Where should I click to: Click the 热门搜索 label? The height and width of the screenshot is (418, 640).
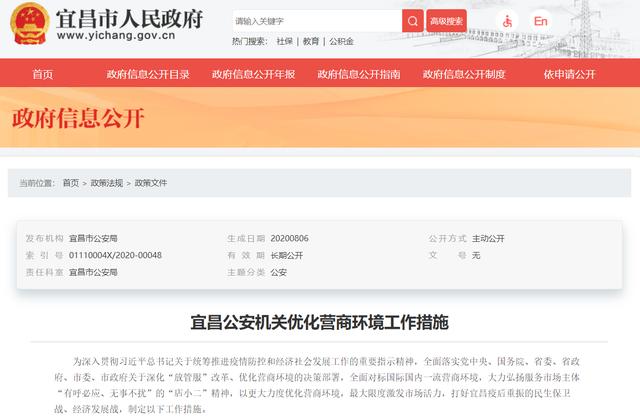250,41
